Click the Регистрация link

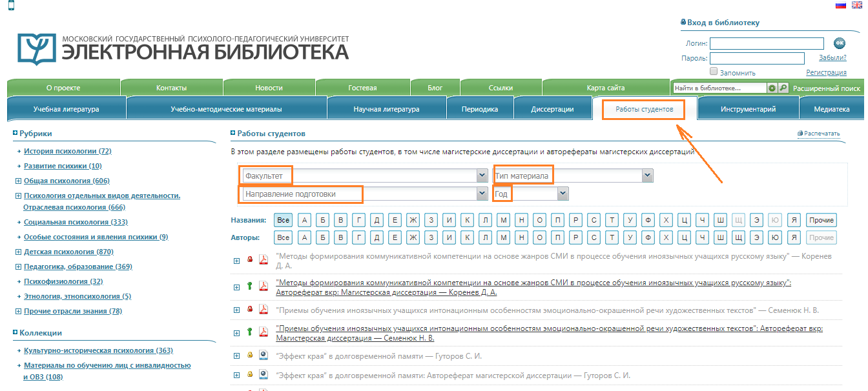828,72
